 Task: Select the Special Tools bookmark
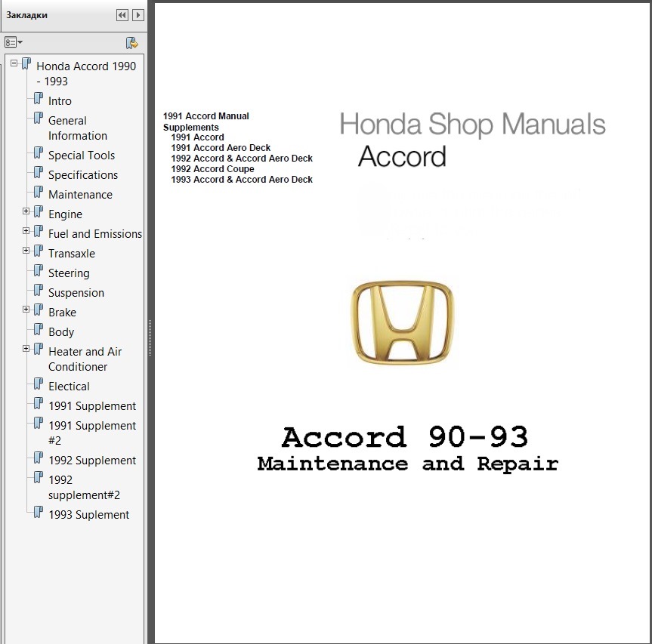point(82,156)
